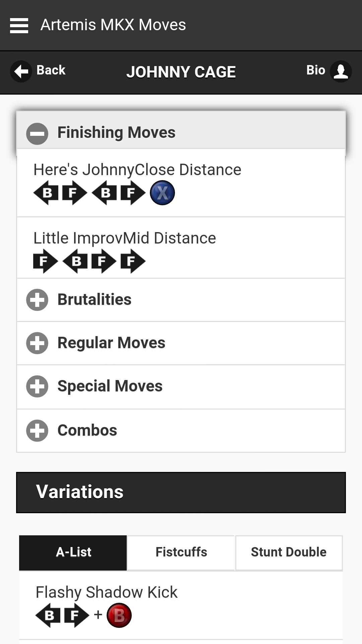Click the plus icon beside Combos
Viewport: 362px width, 644px height.
pyautogui.click(x=37, y=430)
